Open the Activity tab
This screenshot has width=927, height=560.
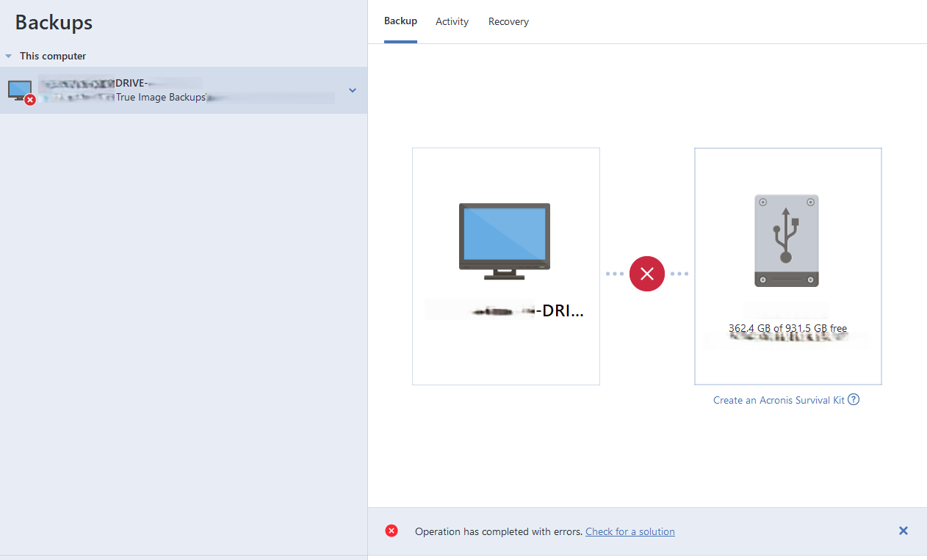pyautogui.click(x=452, y=21)
